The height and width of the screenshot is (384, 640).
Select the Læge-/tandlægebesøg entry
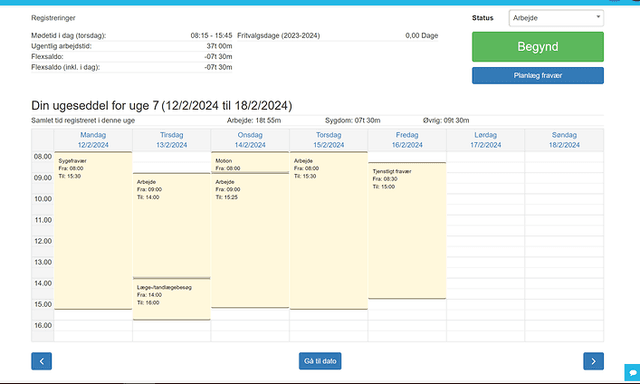171,299
